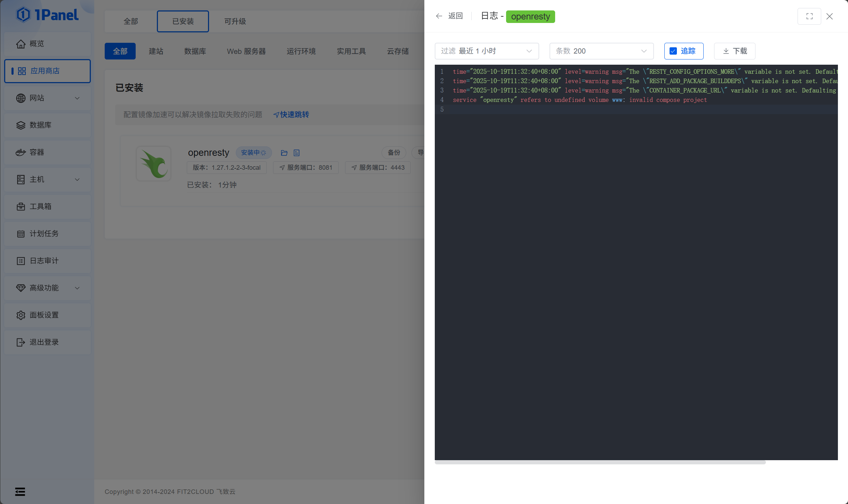Open the 条数 200 line count dropdown
848x504 pixels.
tap(601, 51)
